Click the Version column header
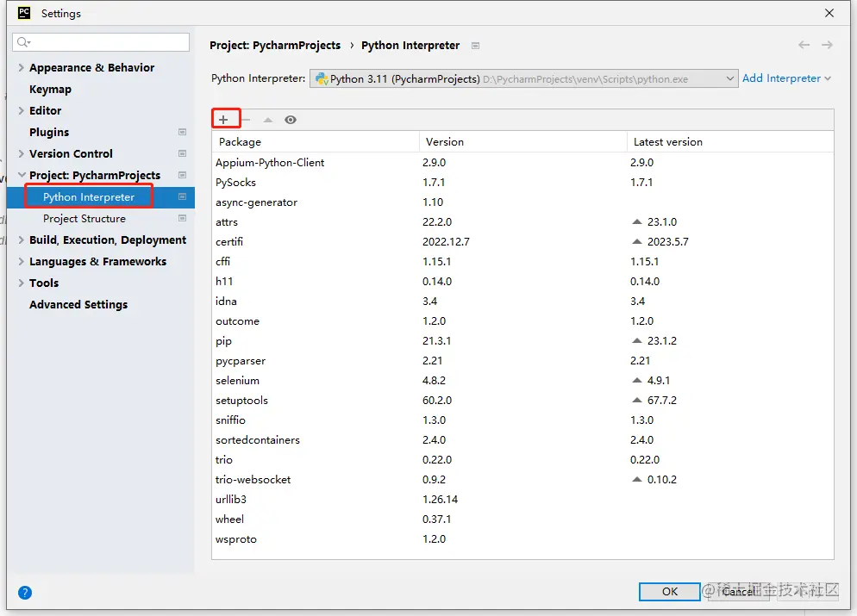857x616 pixels. click(523, 141)
